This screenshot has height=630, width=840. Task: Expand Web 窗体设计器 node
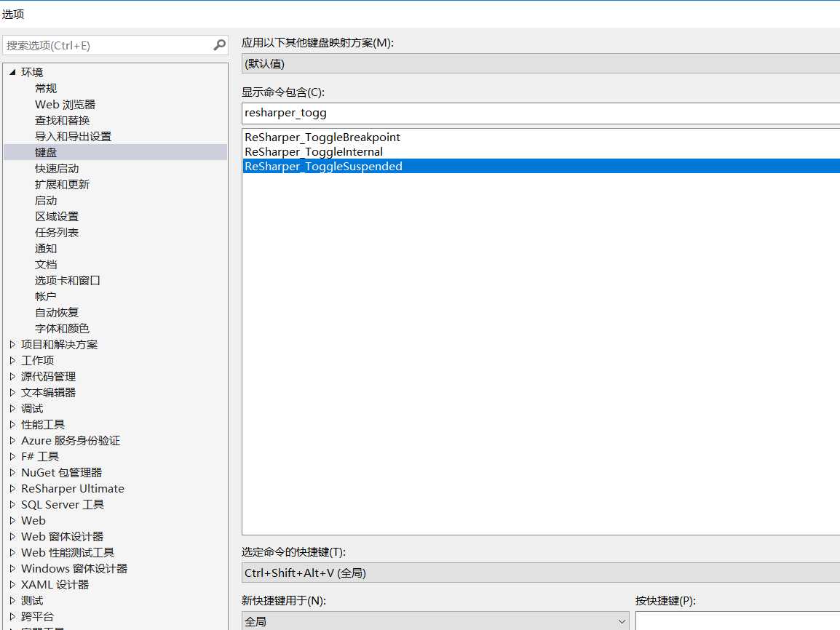pos(12,537)
